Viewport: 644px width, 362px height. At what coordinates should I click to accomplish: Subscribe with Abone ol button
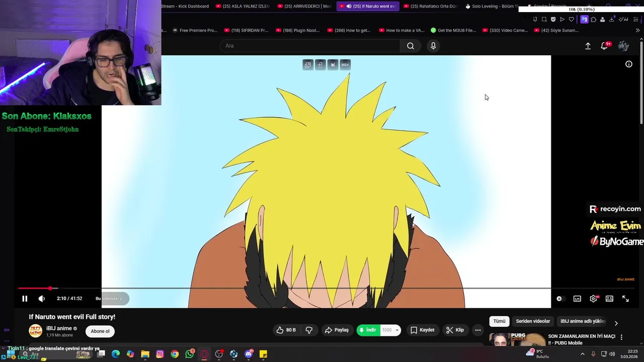pyautogui.click(x=100, y=331)
